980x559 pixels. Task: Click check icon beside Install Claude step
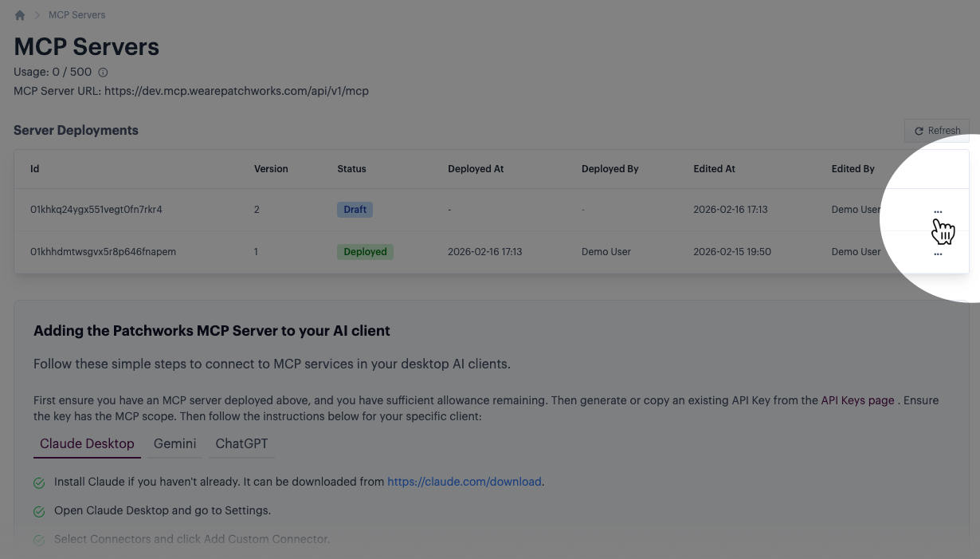click(x=39, y=483)
